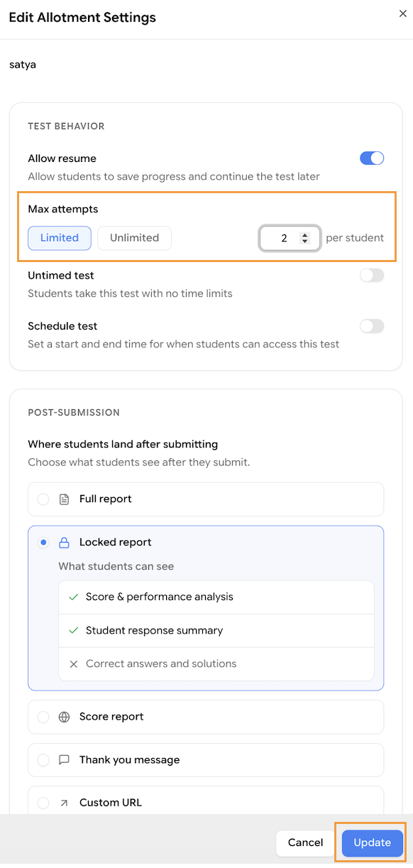Click the Cancel button
This screenshot has height=868, width=413.
click(305, 842)
